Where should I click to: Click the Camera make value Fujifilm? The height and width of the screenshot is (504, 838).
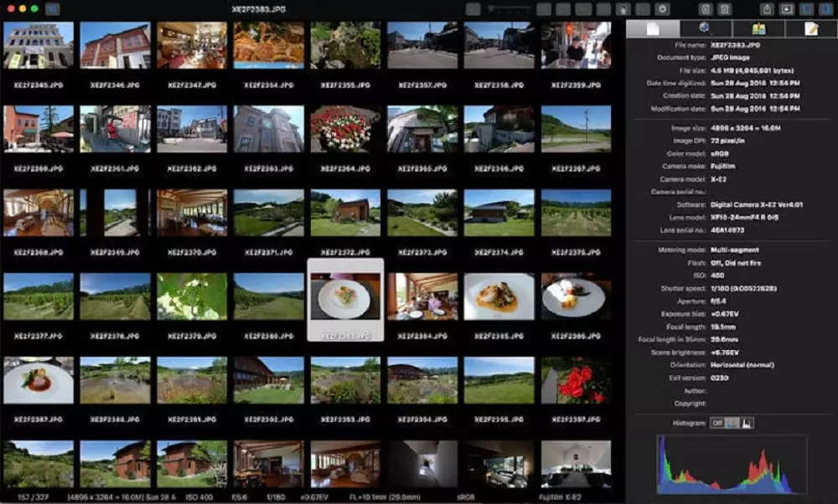(722, 166)
